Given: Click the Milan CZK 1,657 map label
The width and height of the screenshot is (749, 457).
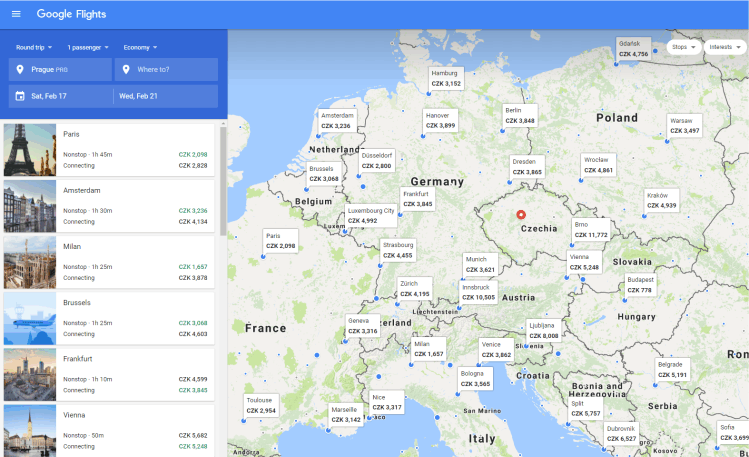Looking at the screenshot, I should [428, 349].
